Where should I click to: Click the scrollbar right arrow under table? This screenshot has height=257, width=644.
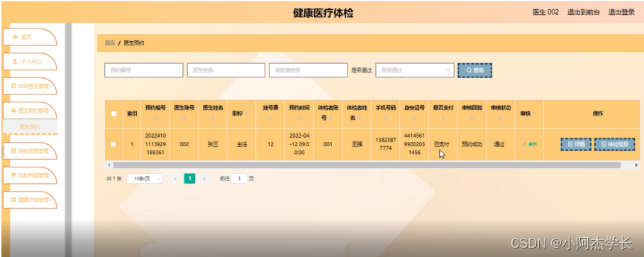[637, 165]
